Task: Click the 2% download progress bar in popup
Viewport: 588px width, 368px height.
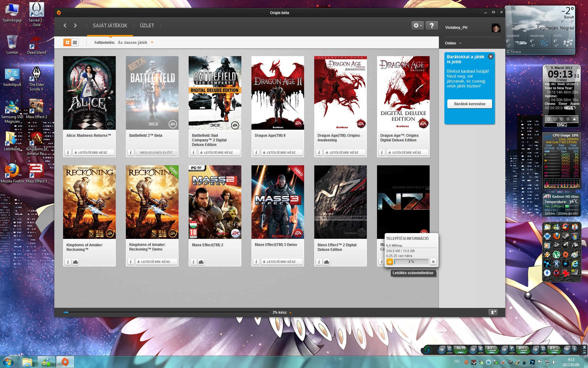Action: 411,262
